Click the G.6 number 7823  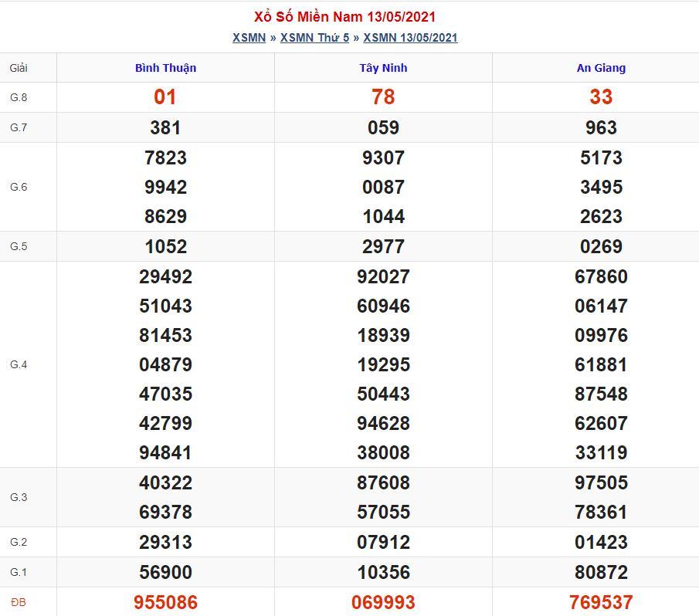click(165, 157)
